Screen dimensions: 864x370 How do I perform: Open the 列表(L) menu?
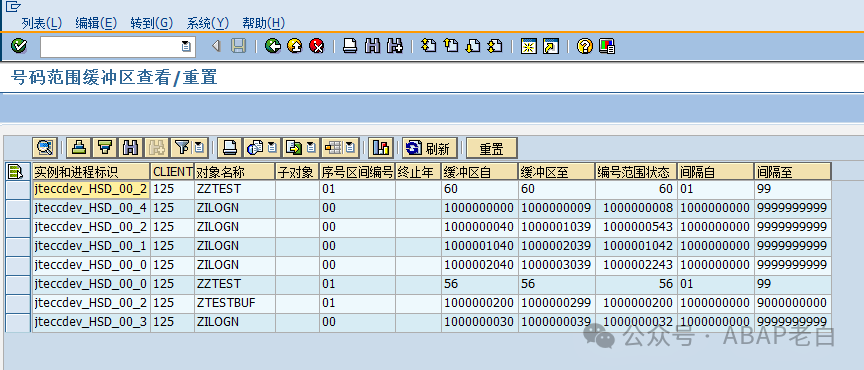[x=42, y=23]
